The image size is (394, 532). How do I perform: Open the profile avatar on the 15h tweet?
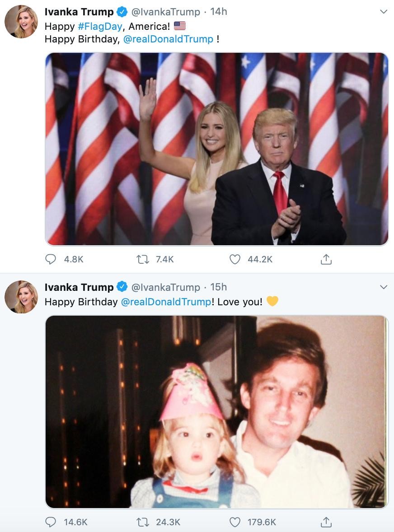pos(21,297)
